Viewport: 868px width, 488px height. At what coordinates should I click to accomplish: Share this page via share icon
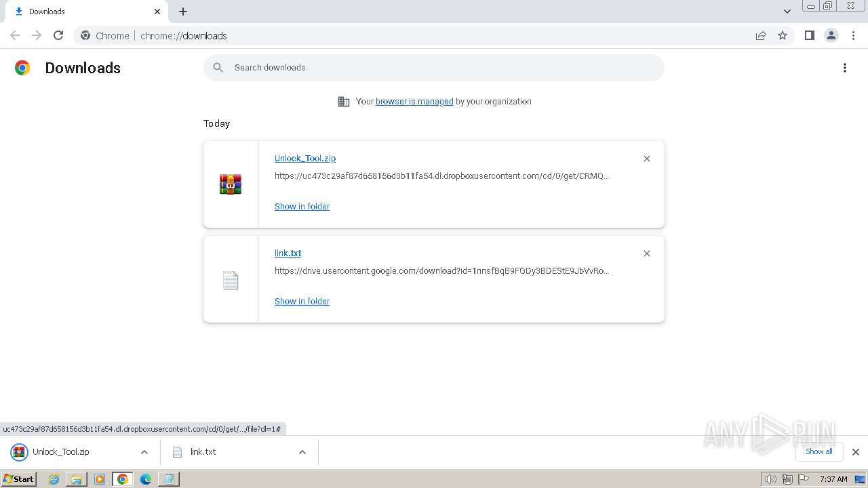[761, 35]
